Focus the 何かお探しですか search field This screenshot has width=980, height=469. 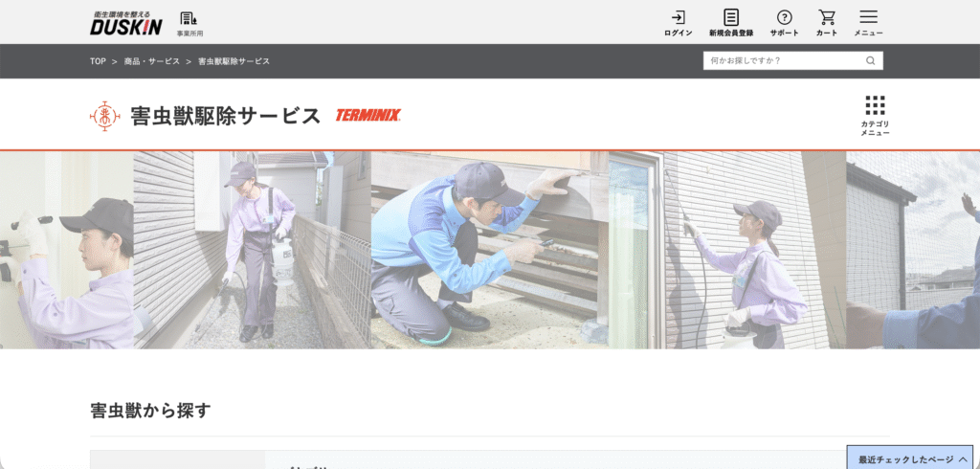click(785, 60)
